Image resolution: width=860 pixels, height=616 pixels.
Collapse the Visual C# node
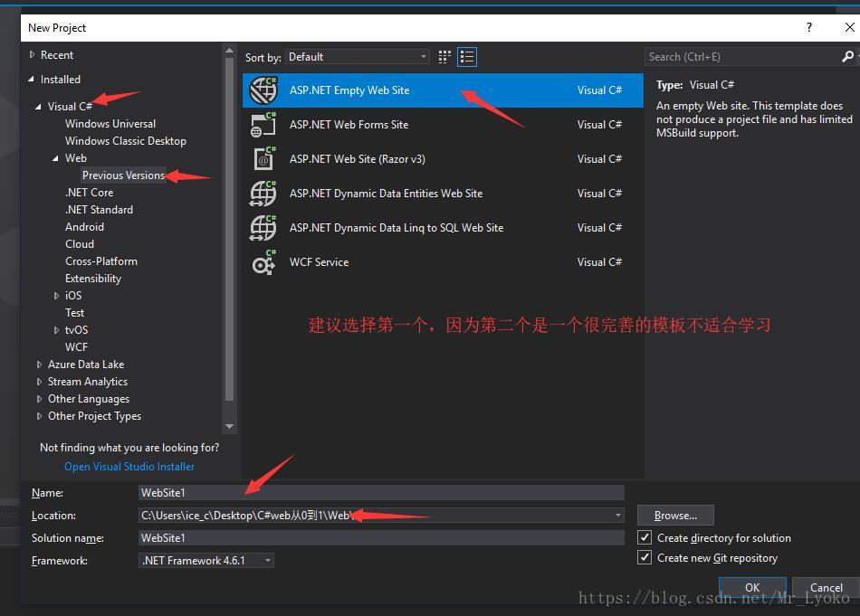pyautogui.click(x=38, y=107)
